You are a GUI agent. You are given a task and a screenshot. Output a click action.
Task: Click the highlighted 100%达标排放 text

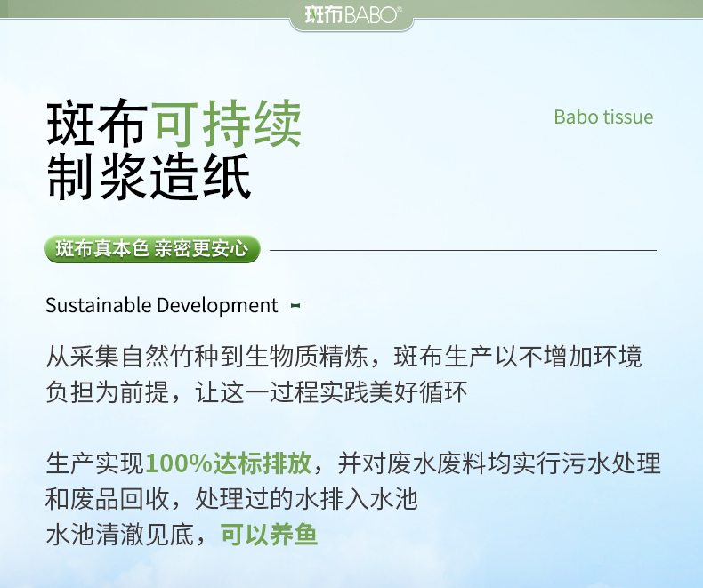tap(228, 463)
